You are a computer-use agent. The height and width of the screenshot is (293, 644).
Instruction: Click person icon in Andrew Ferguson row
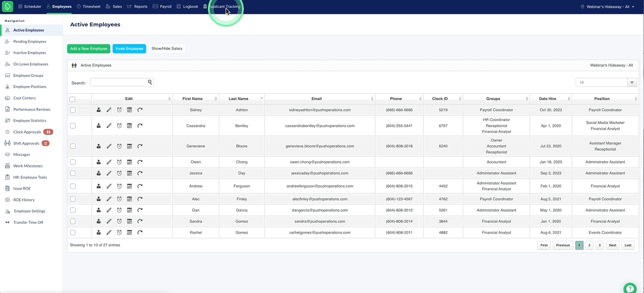pyautogui.click(x=99, y=186)
